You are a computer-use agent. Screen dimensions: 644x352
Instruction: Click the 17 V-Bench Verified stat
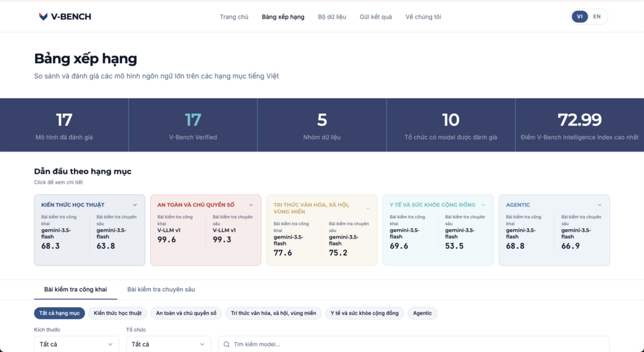193,125
